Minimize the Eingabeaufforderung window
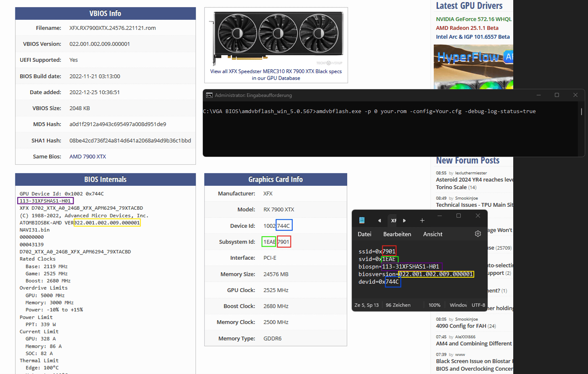Viewport: 588px width, 374px height. pyautogui.click(x=538, y=95)
